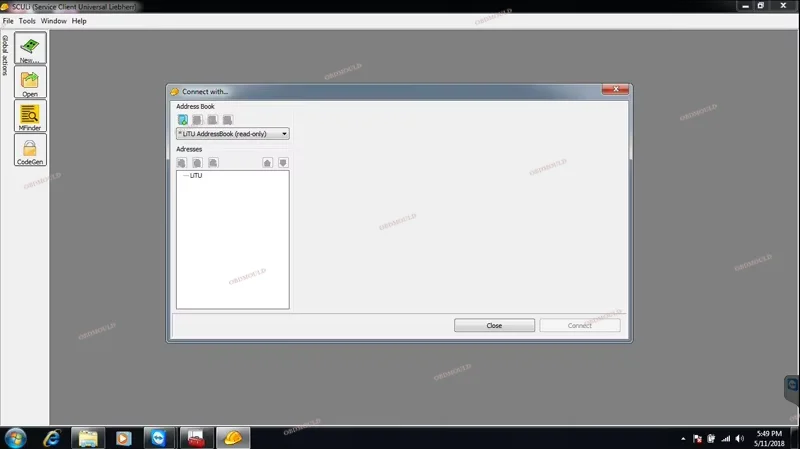Click the Connect button

(x=580, y=326)
